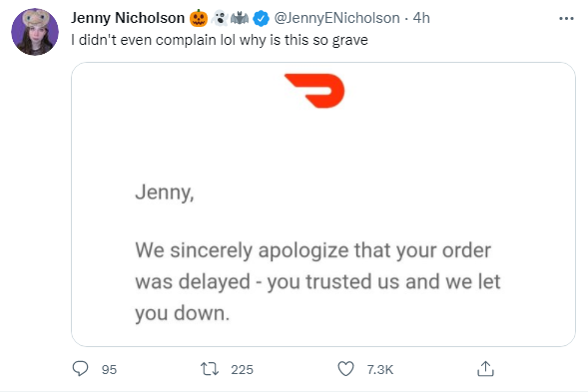Click the retweet arrows icon
This screenshot has height=392, width=588.
pyautogui.click(x=210, y=369)
